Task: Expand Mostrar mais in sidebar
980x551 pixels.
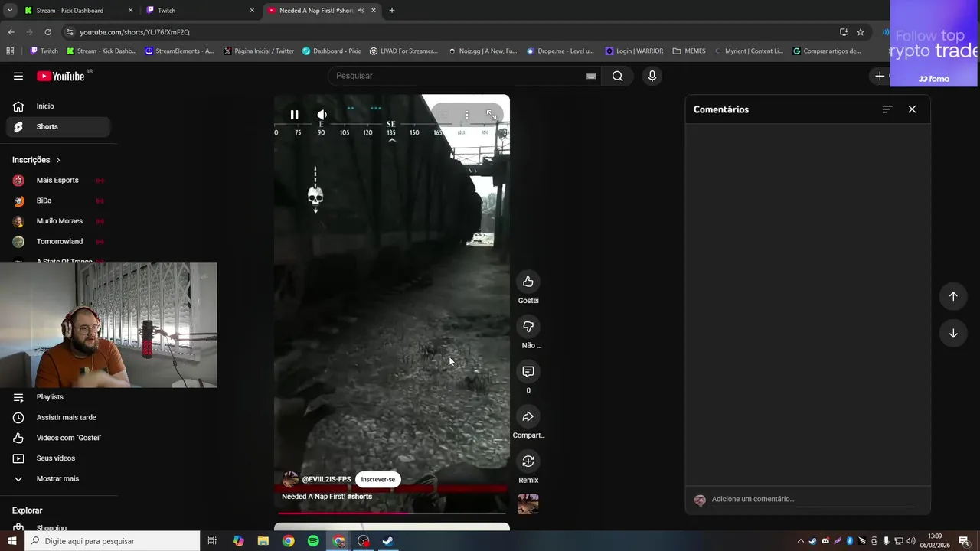Action: tap(58, 478)
